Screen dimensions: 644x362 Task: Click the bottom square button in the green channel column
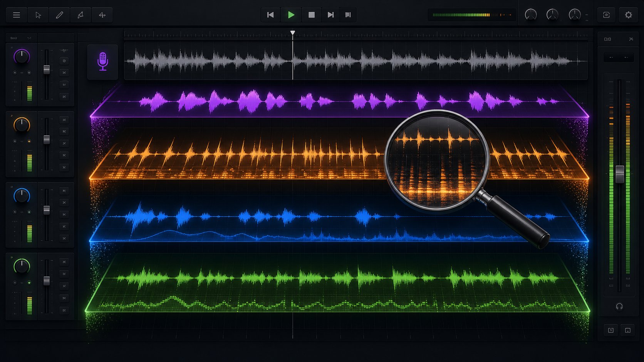pos(64,310)
